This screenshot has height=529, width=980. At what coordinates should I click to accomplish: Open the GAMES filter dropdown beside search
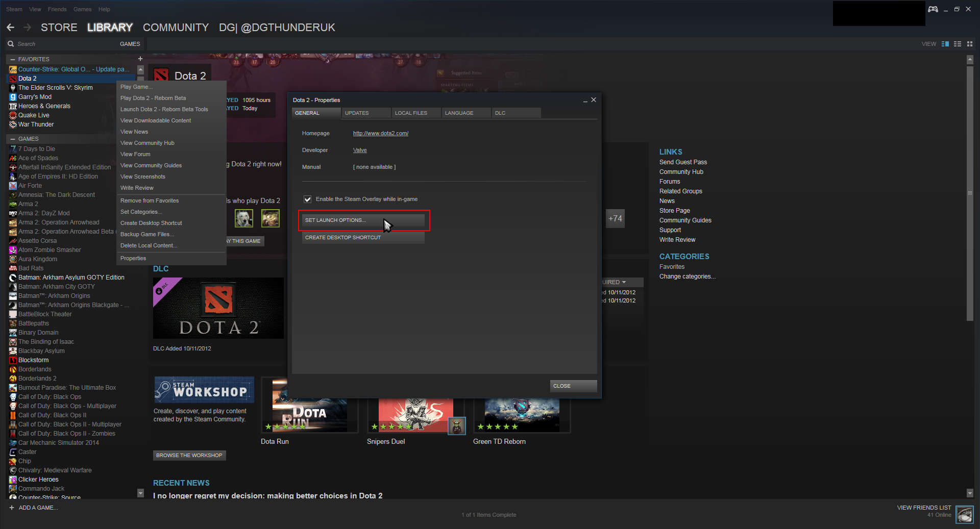pos(130,44)
